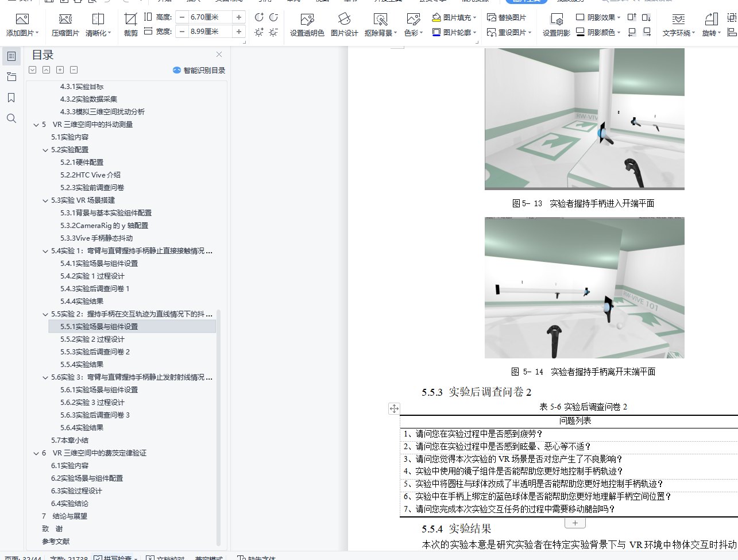Open 参考文献 from the outline list
The height and width of the screenshot is (560, 738).
click(56, 542)
